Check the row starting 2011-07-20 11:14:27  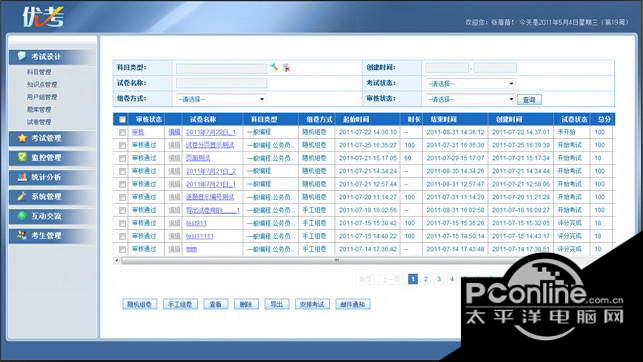[122, 197]
